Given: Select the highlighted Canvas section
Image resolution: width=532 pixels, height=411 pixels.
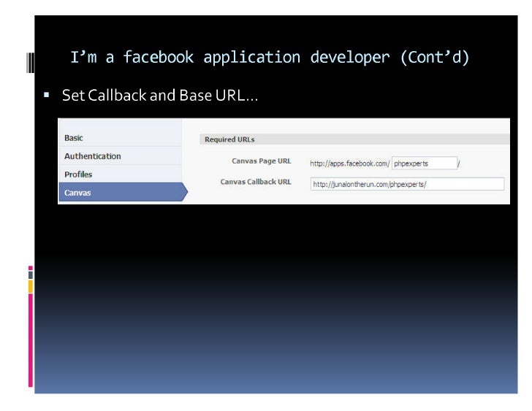Looking at the screenshot, I should (123, 192).
